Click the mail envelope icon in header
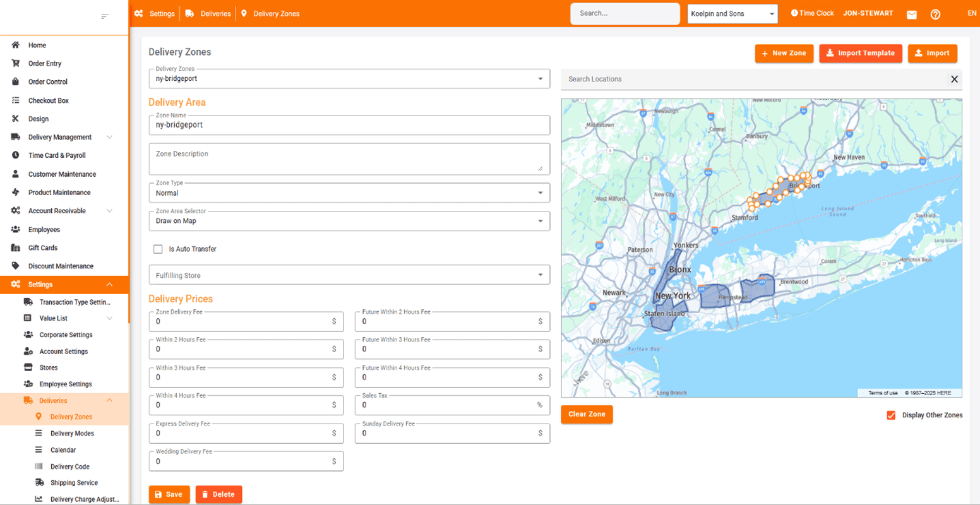 [911, 15]
